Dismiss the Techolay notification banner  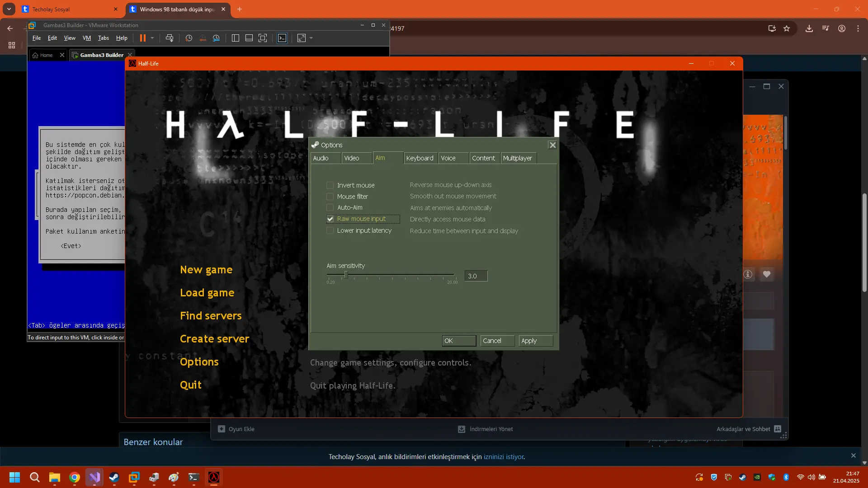click(x=854, y=455)
